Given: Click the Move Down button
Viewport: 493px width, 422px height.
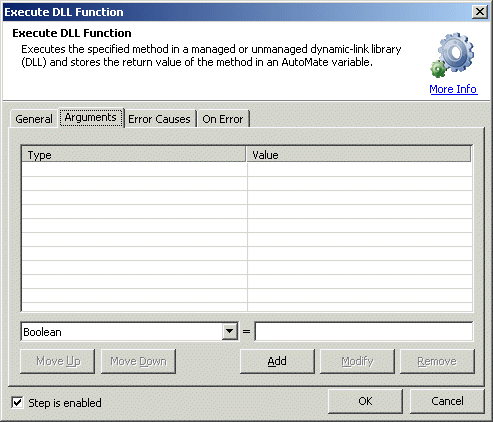Looking at the screenshot, I should [138, 361].
